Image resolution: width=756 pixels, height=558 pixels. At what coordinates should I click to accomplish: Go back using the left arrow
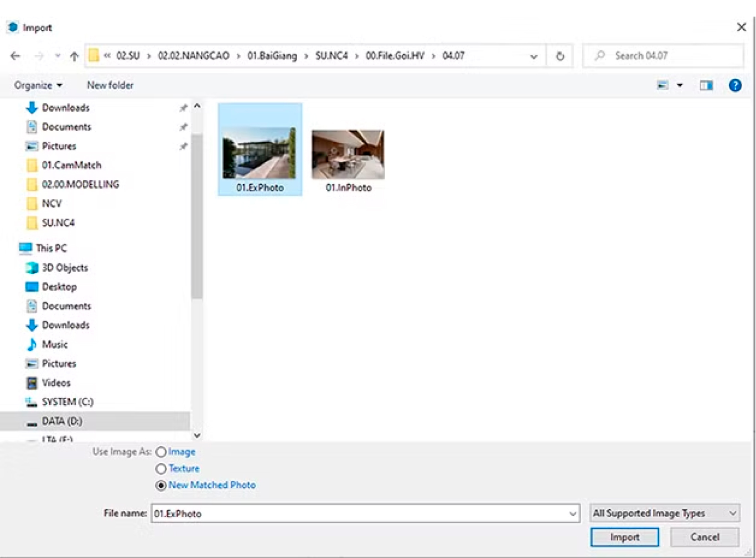(15, 56)
